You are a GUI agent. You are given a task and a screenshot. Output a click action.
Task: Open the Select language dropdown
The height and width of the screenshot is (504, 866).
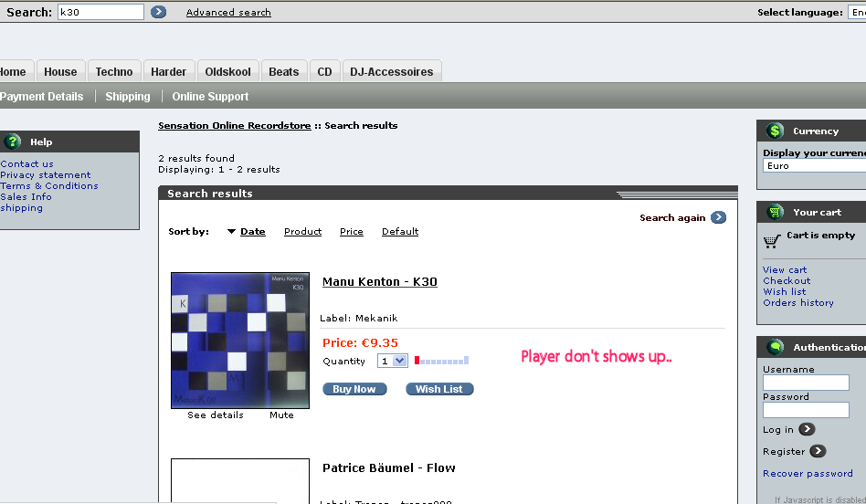(856, 13)
